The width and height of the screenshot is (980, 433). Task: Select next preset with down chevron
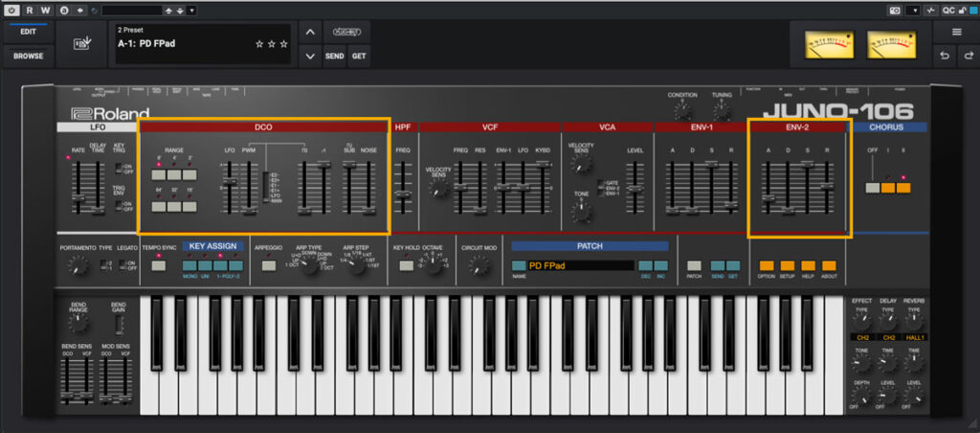click(310, 56)
